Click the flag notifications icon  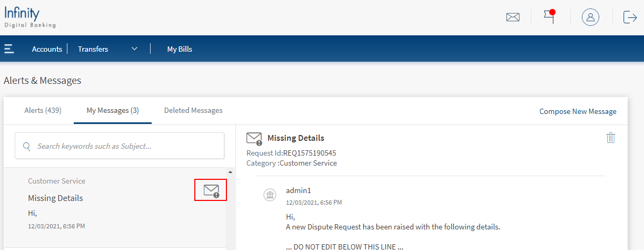coord(550,17)
